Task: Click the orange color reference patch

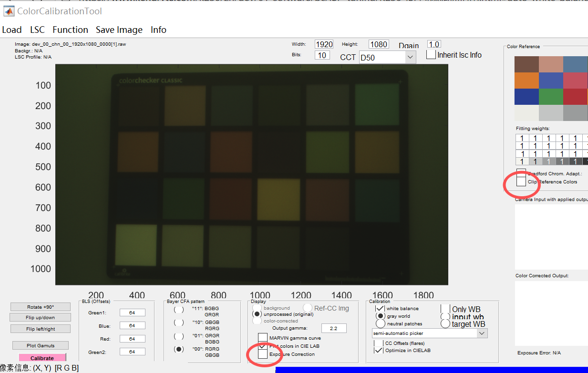Action: click(x=526, y=80)
